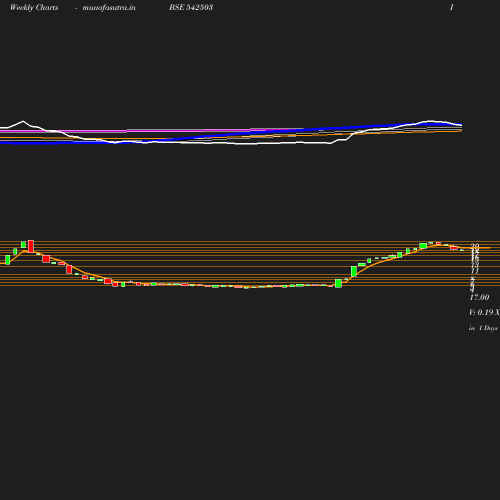The image size is (500, 500).
Task: Click the "17.00" price value
Action: tap(479, 297)
